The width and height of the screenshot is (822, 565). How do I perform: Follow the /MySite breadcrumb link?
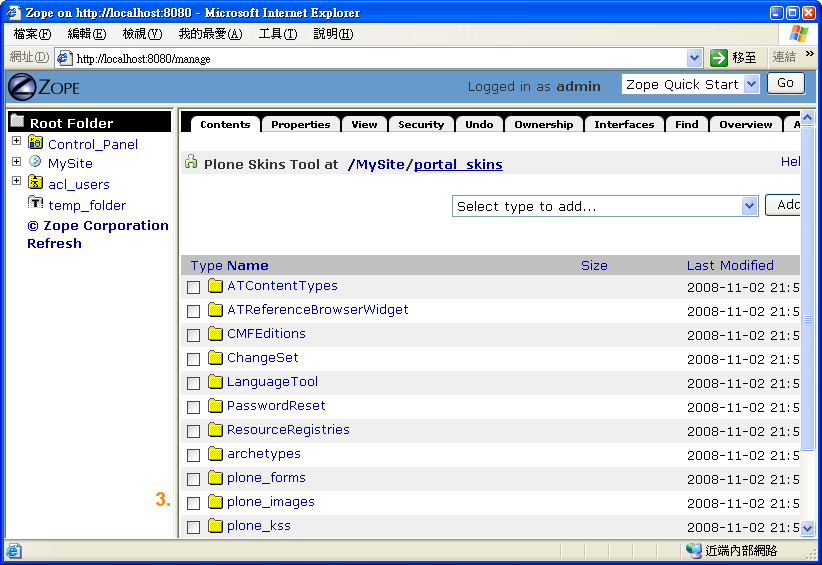pyautogui.click(x=376, y=164)
